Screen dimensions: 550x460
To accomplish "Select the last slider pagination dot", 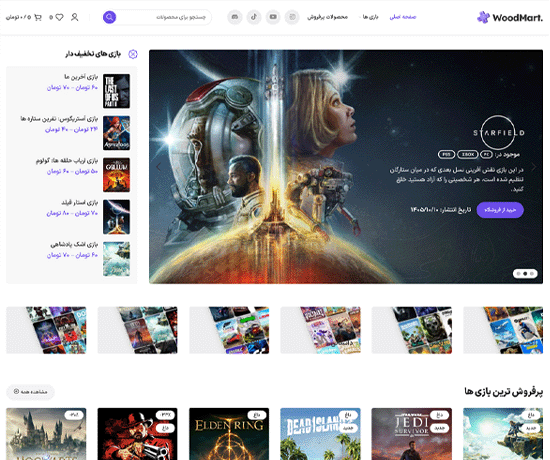I will pyautogui.click(x=532, y=274).
